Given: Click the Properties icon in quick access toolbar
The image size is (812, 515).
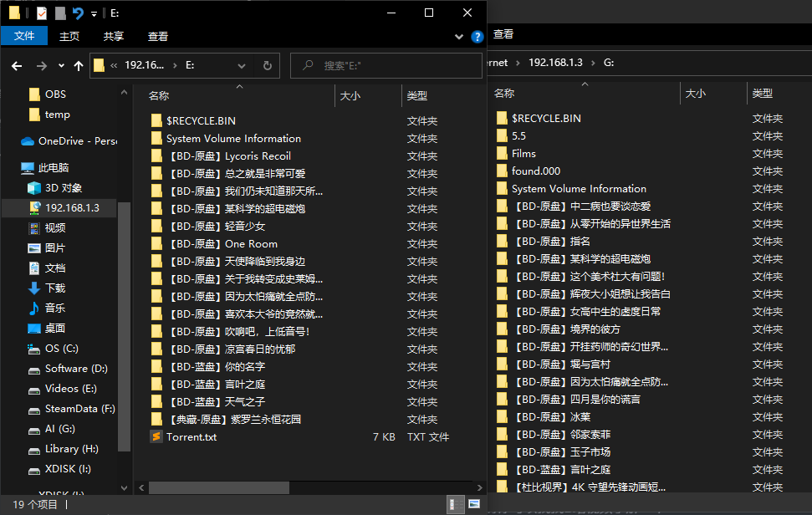Looking at the screenshot, I should click(42, 13).
